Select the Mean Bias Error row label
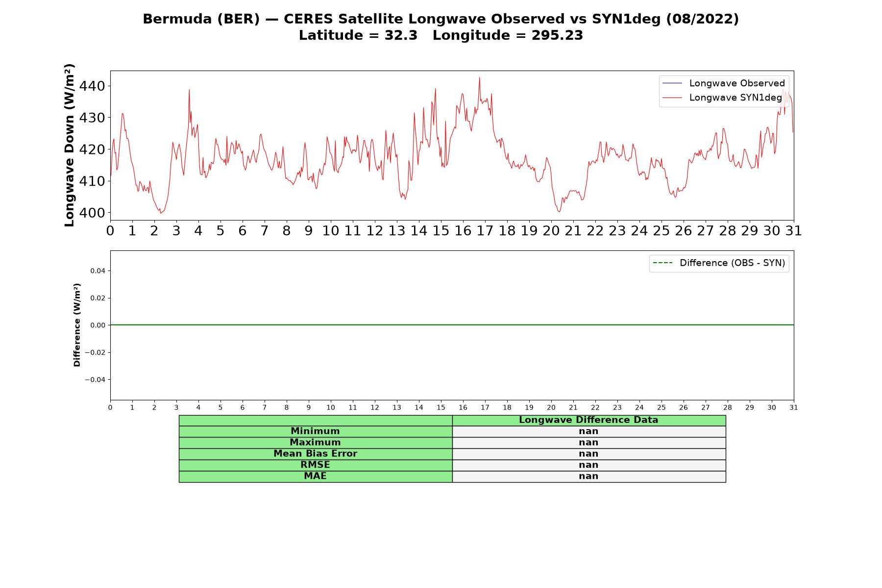This screenshot has width=882, height=588. (x=315, y=454)
